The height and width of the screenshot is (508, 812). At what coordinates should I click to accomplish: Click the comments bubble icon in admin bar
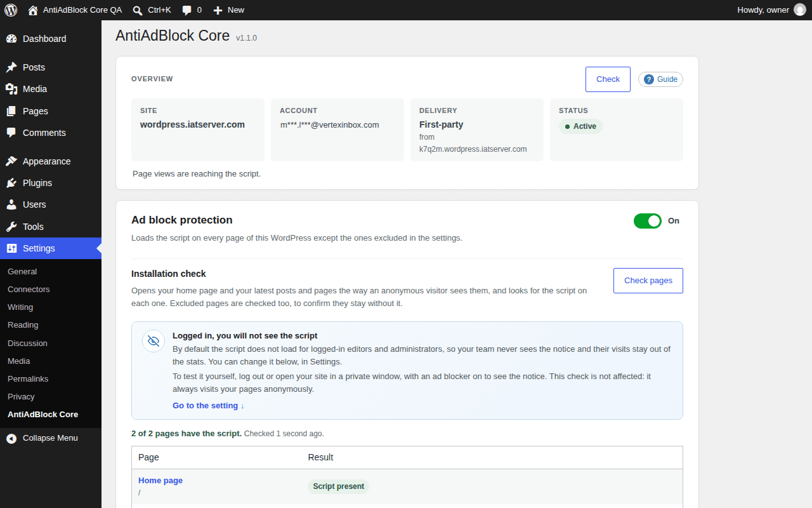pyautogui.click(x=187, y=10)
